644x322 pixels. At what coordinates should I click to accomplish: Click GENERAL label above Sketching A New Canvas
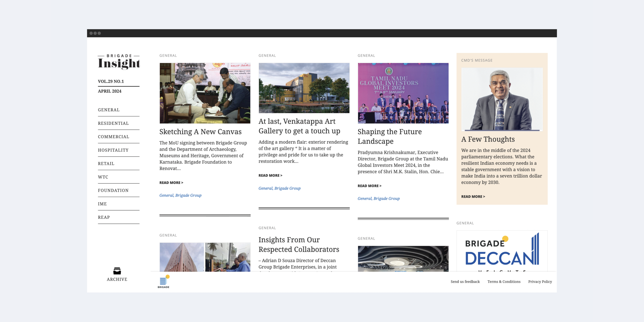[x=168, y=56]
